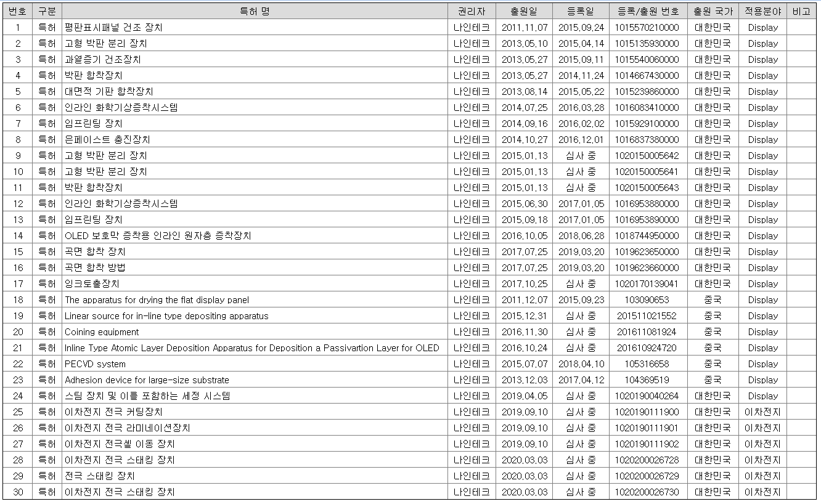The height and width of the screenshot is (504, 821).
Task: Click application date 2019.04.05
Action: tap(524, 396)
